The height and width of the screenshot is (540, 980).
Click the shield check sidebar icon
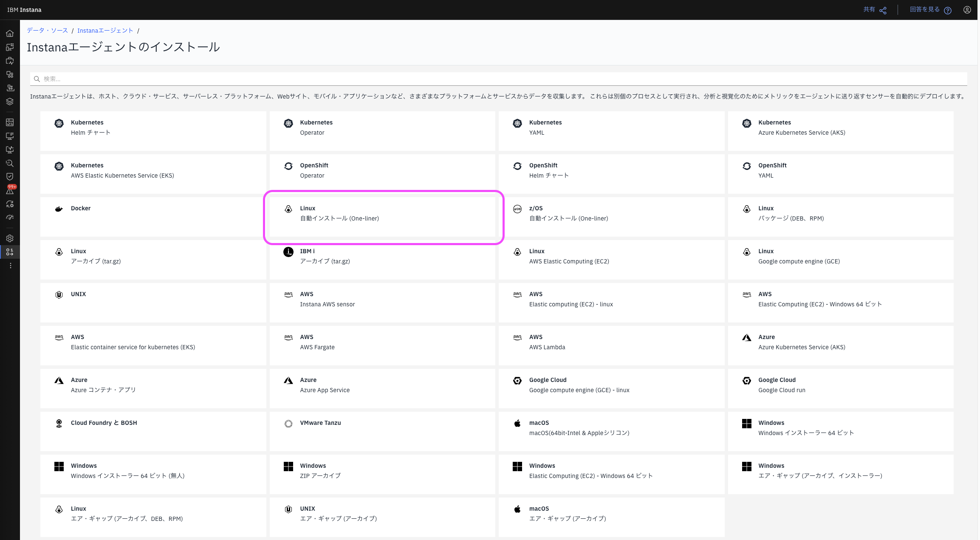click(10, 176)
